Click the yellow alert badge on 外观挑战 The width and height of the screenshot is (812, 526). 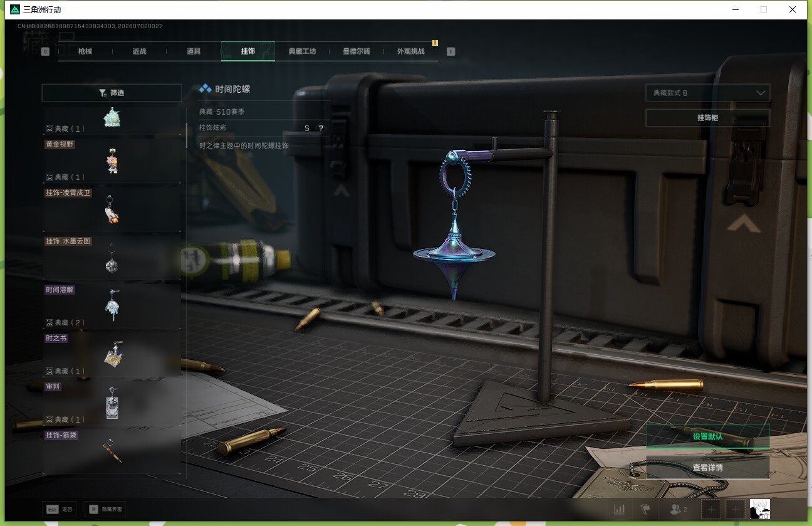point(435,43)
